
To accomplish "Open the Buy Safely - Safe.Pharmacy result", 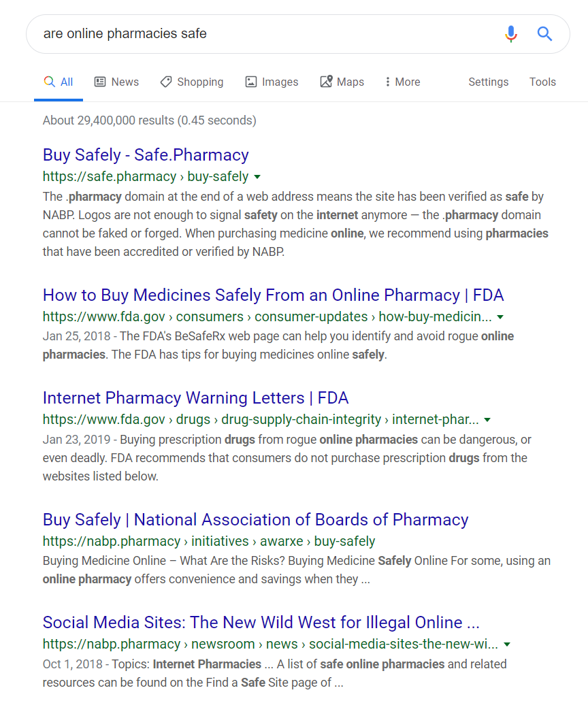I will [145, 154].
